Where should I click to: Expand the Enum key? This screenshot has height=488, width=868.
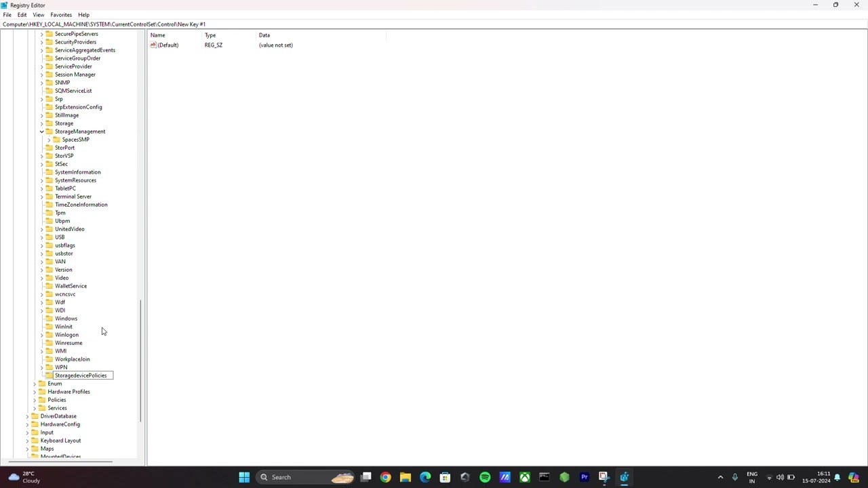(x=35, y=384)
